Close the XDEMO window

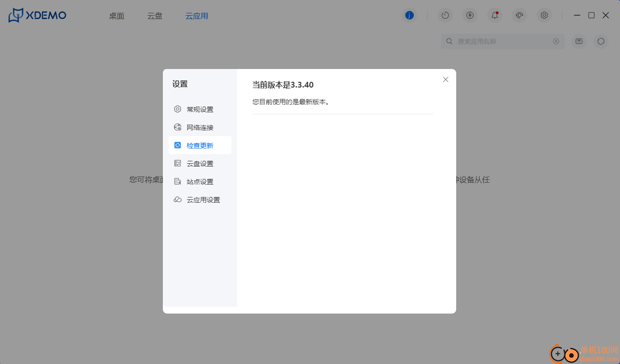click(606, 15)
